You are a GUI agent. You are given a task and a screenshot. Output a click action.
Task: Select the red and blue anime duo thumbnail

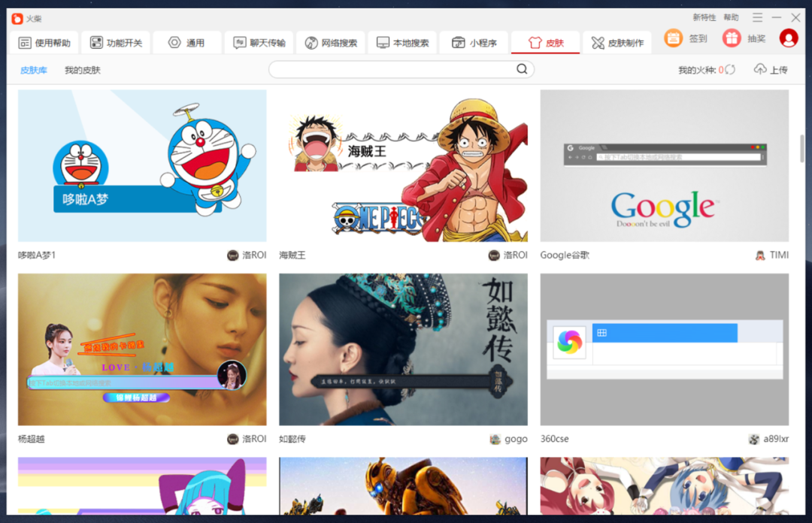[x=665, y=485]
